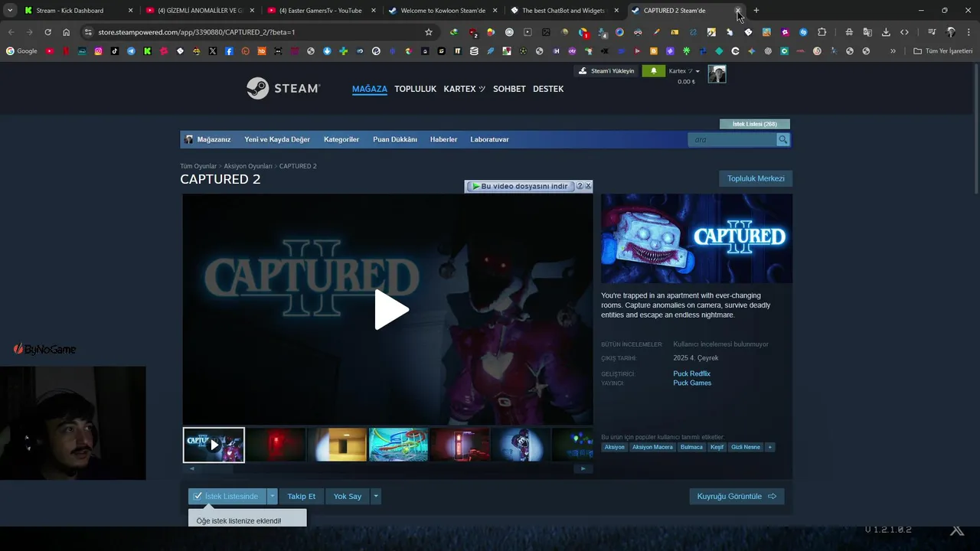Open the Kategoriler menu
The width and height of the screenshot is (980, 551).
coord(341,139)
